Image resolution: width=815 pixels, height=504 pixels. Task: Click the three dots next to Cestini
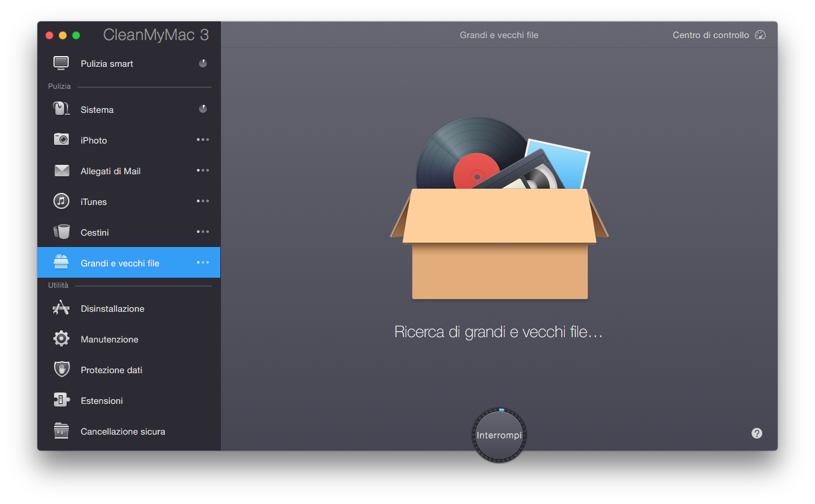[x=203, y=232]
